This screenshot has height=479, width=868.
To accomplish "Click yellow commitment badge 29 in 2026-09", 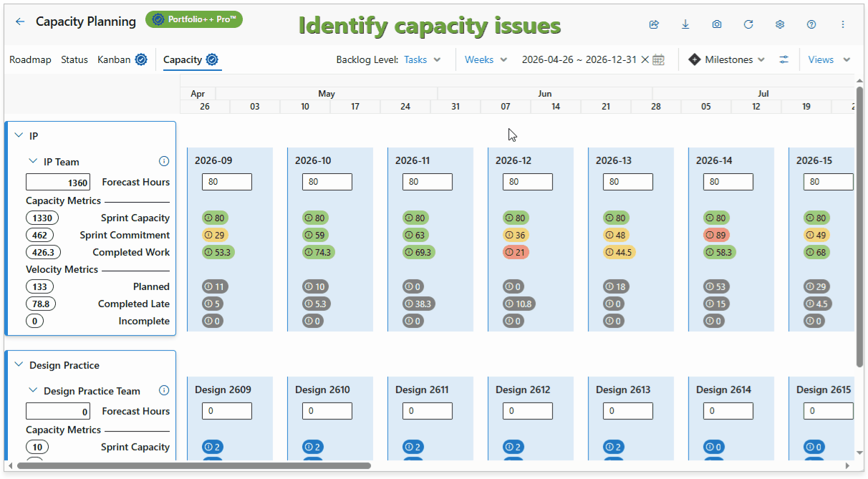I will click(x=215, y=235).
